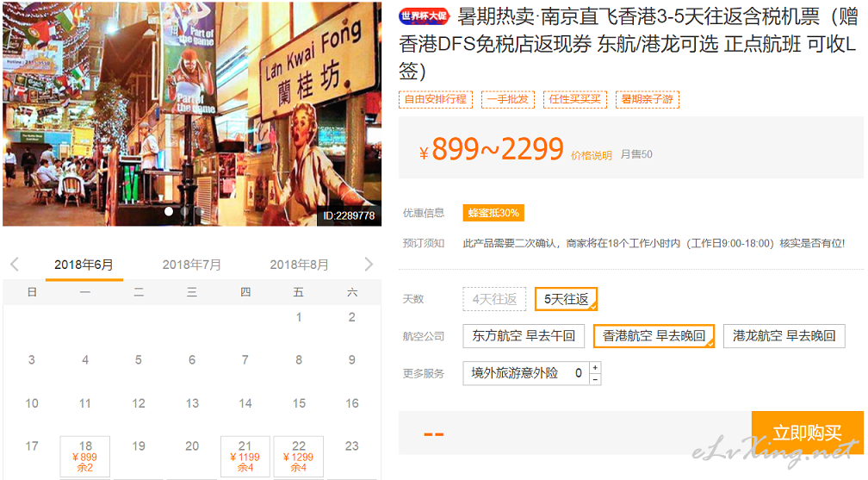
Task: Select 香港航空 早去晚回 airline
Action: [654, 336]
